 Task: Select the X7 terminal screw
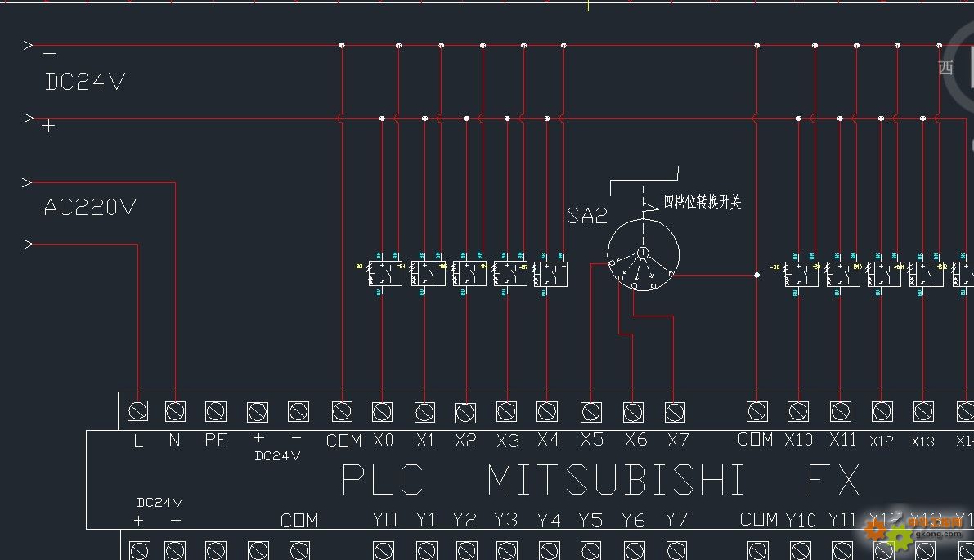point(675,411)
